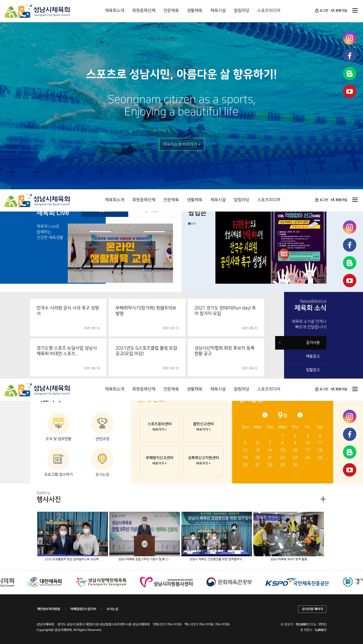Open the 성남시장애인체육회 partner logo
This screenshot has height=644, width=363.
[101, 582]
